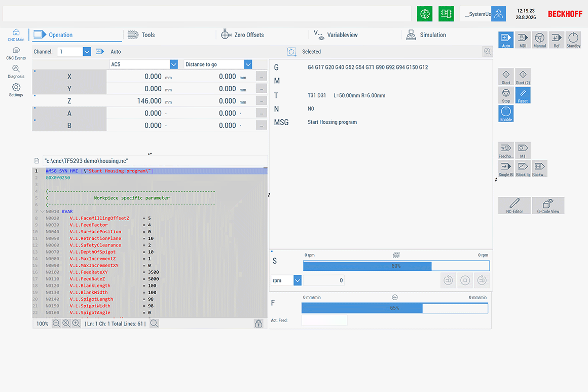Open the CNC Events view
The height and width of the screenshot is (392, 588).
point(16,53)
